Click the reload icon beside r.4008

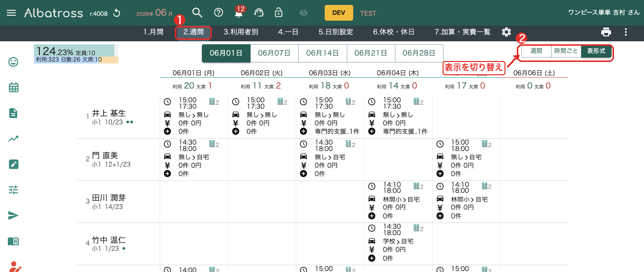(x=117, y=13)
